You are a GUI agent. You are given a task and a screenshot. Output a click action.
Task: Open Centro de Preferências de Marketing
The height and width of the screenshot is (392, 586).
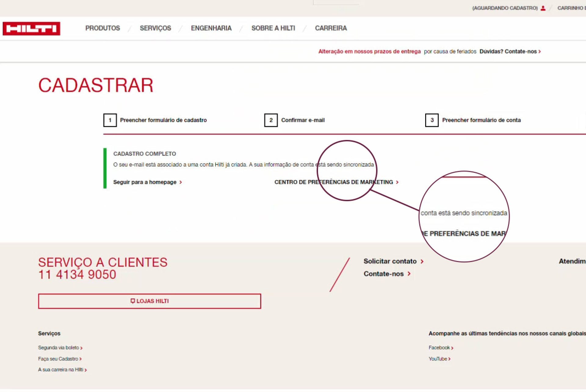tap(336, 182)
